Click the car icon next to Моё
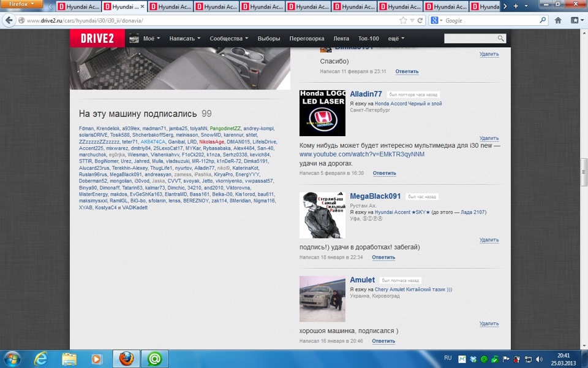This screenshot has width=588, height=368. coord(134,38)
